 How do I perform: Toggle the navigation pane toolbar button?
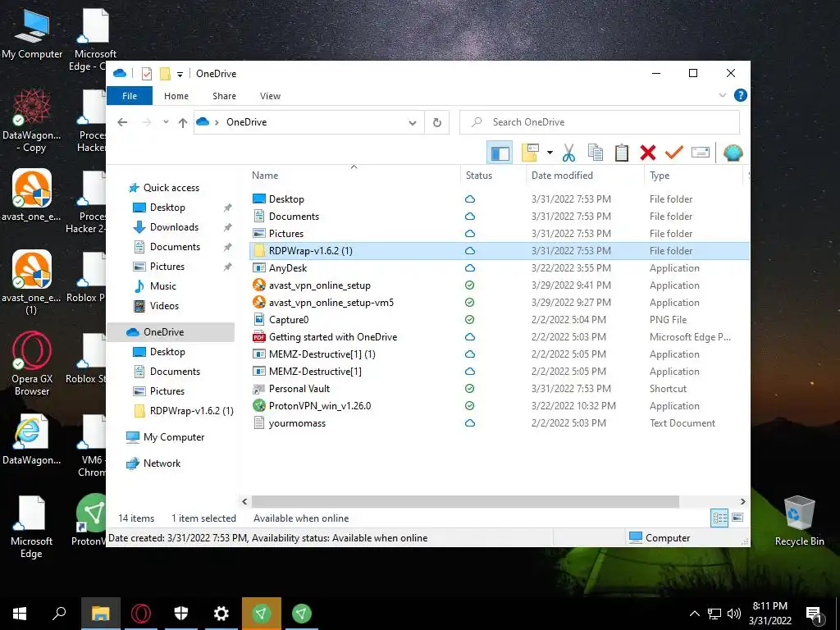(x=500, y=153)
